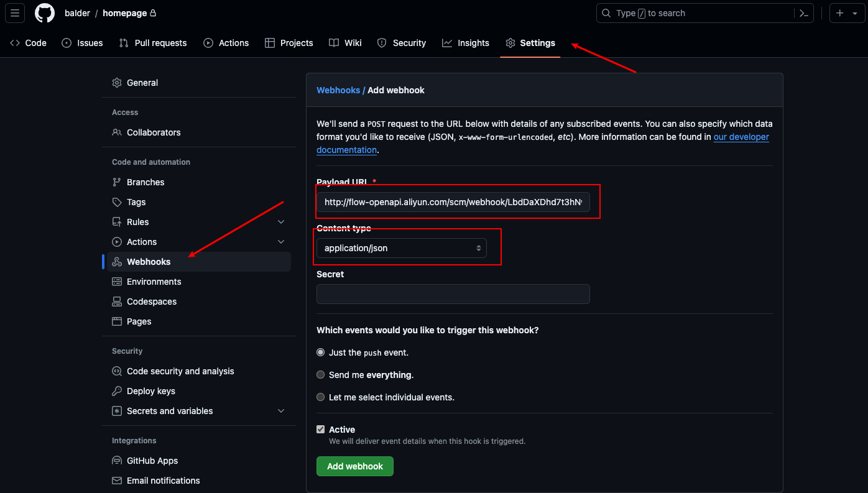The image size is (868, 493).
Task: Select 'Just the push event' radio
Action: tap(321, 352)
